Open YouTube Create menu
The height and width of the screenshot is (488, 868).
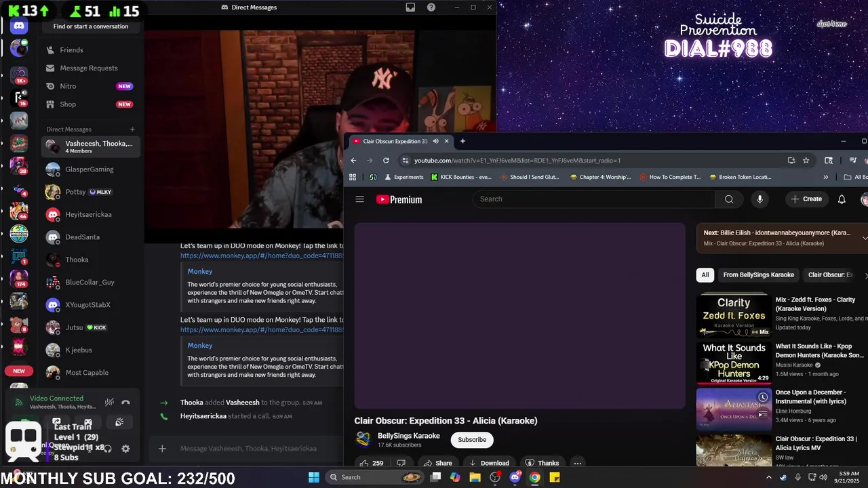click(806, 199)
